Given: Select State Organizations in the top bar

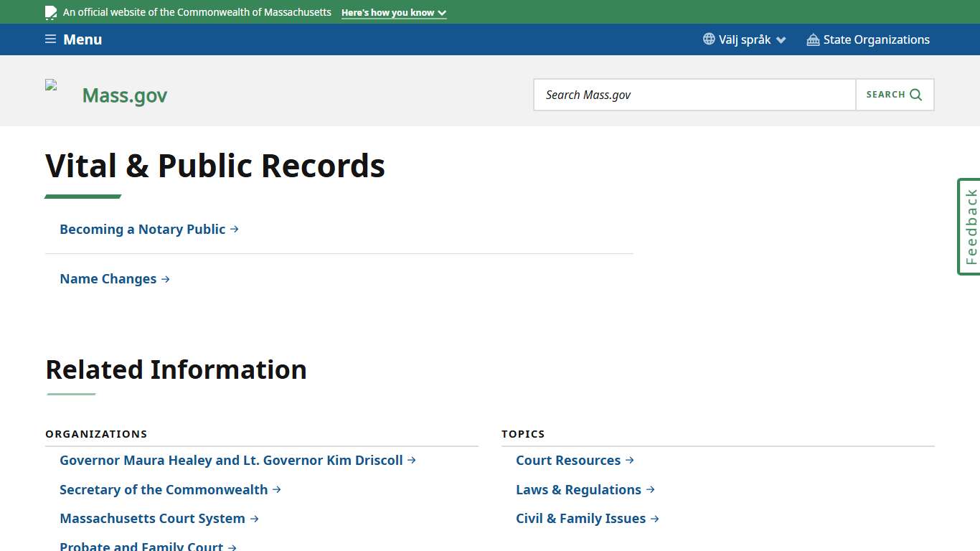Looking at the screenshot, I should [877, 39].
